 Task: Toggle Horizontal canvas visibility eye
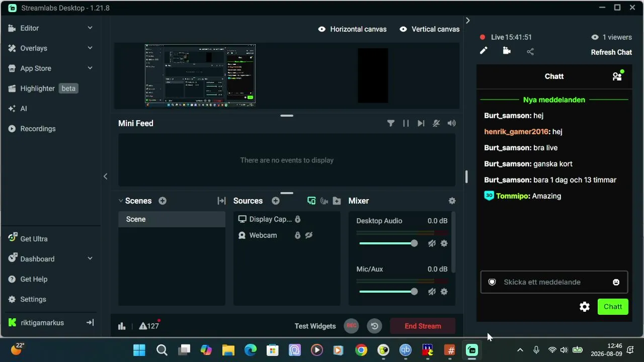point(322,29)
